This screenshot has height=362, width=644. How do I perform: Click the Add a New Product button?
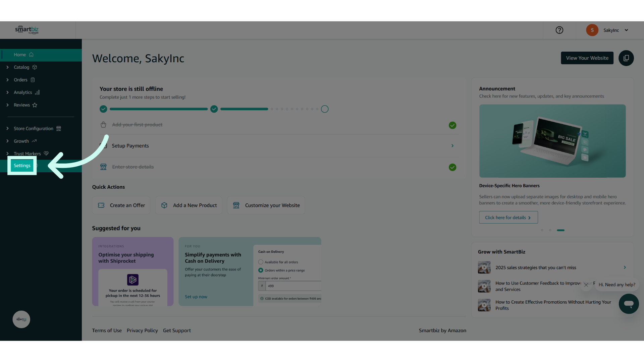coord(189,205)
